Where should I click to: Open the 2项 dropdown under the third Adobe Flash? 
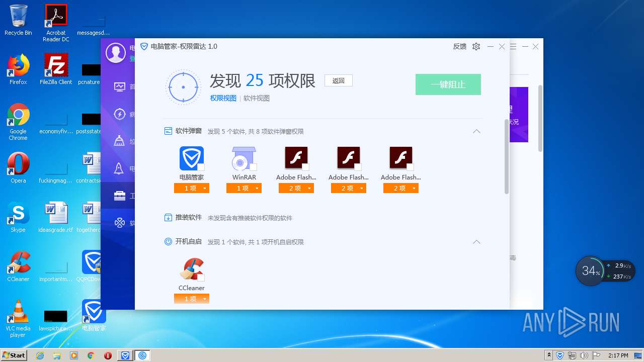point(401,188)
